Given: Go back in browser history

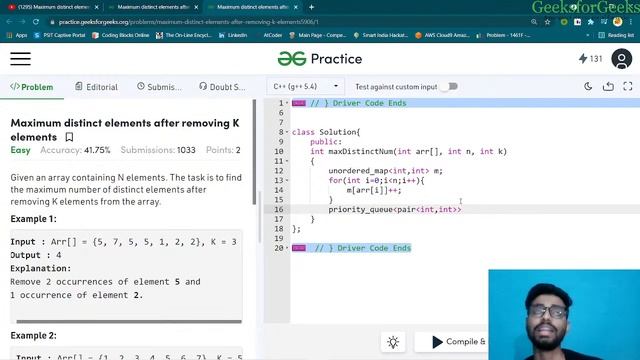Looking at the screenshot, I should pyautogui.click(x=9, y=22).
